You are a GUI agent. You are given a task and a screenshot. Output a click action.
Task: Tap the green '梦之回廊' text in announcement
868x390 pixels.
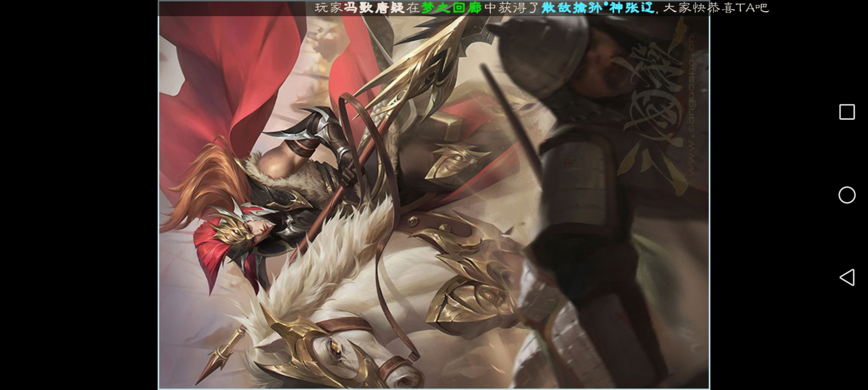pyautogui.click(x=451, y=8)
